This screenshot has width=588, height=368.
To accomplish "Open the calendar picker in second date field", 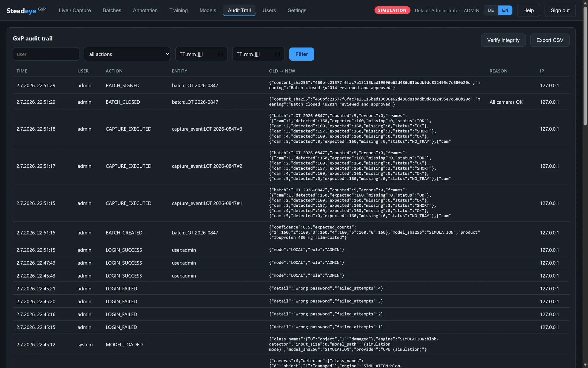I will point(277,54).
